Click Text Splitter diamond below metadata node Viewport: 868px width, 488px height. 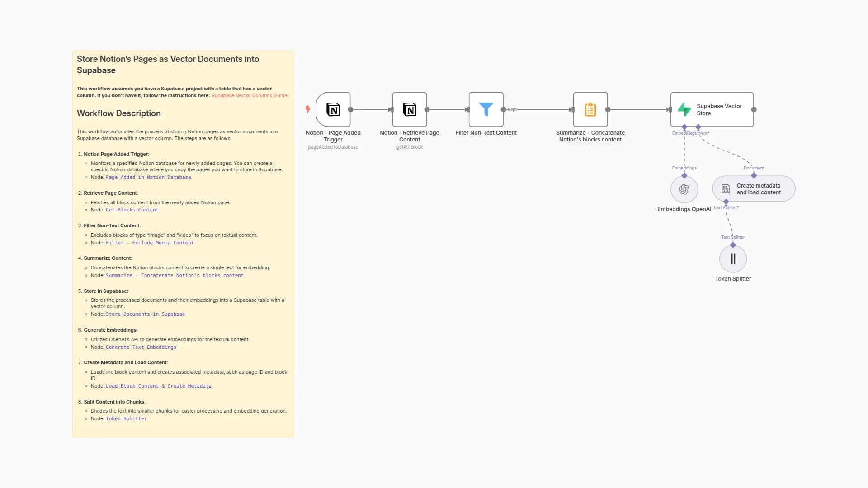click(x=726, y=202)
